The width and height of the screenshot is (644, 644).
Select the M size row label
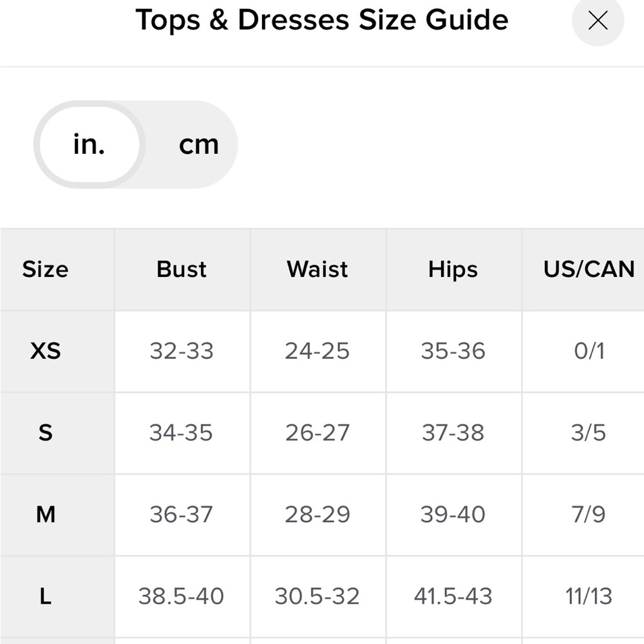45,515
